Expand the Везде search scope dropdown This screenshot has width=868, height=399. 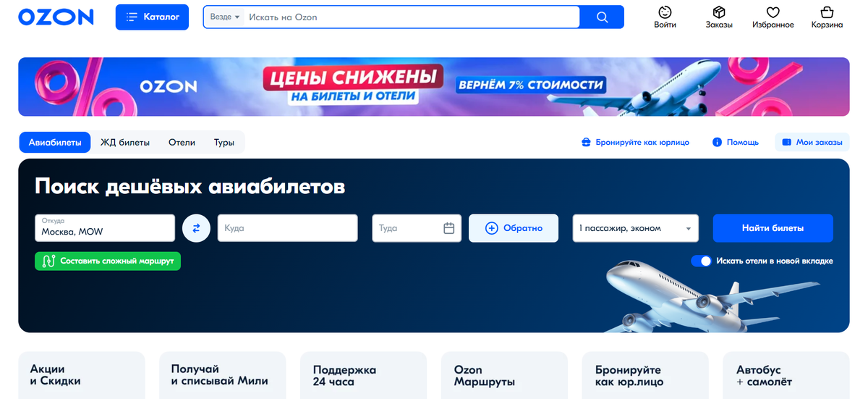click(224, 17)
